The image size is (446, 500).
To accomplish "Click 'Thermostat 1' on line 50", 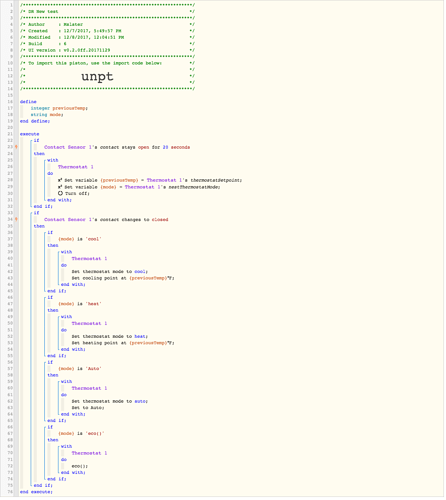I will [x=89, y=324].
